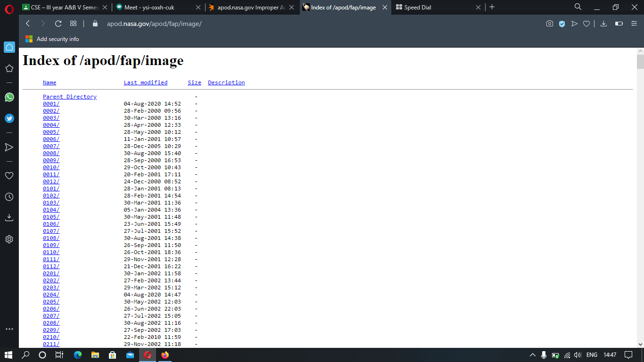Open the Pinboards heart in the sidebar
644x362 pixels.
point(9,175)
